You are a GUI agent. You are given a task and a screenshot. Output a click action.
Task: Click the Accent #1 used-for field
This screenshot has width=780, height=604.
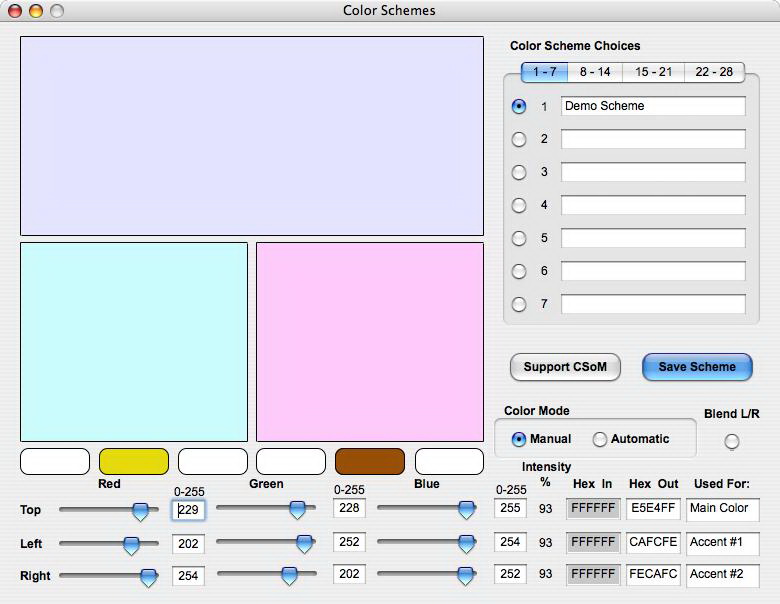(x=723, y=543)
